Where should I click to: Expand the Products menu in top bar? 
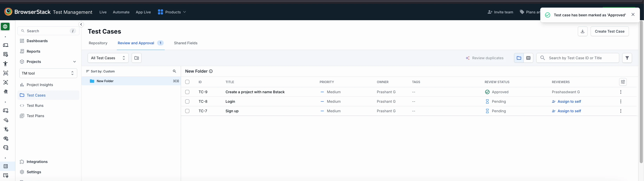click(x=172, y=12)
